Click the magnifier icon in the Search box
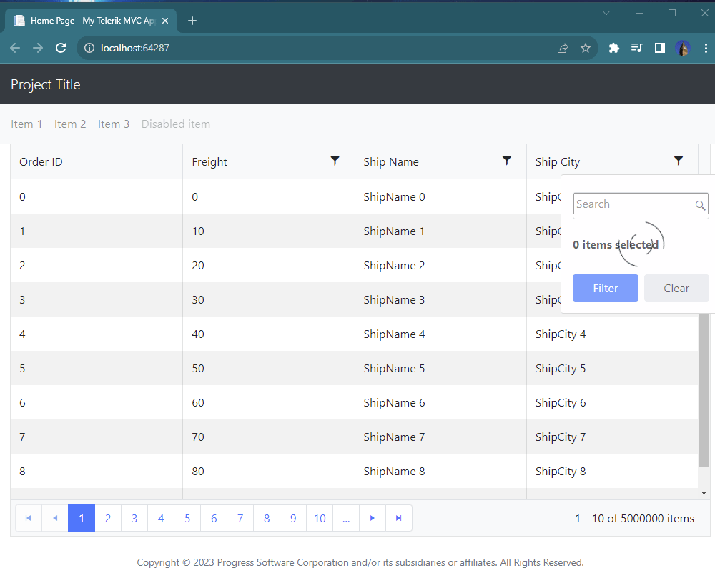The image size is (715, 588). 700,205
